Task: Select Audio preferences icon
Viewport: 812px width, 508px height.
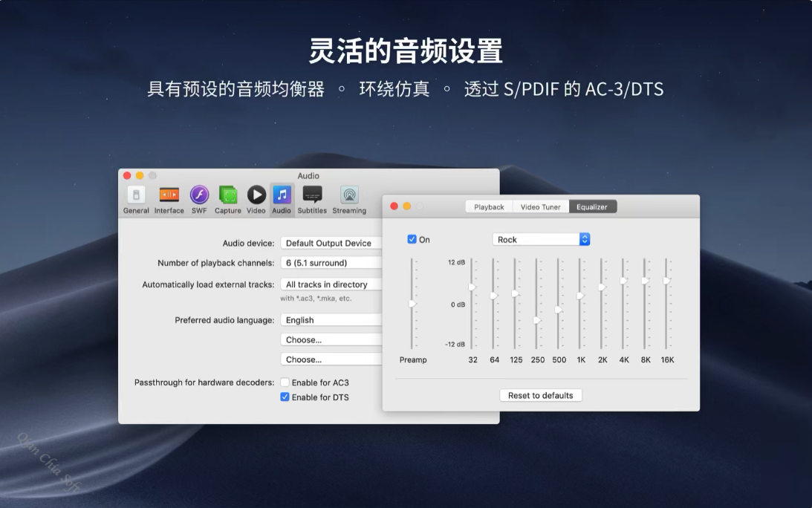Action: pos(282,200)
